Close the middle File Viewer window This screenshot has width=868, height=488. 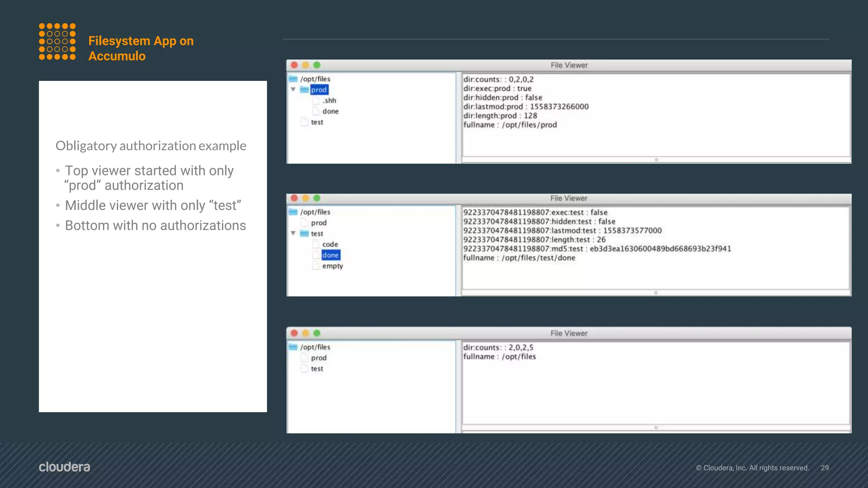294,198
